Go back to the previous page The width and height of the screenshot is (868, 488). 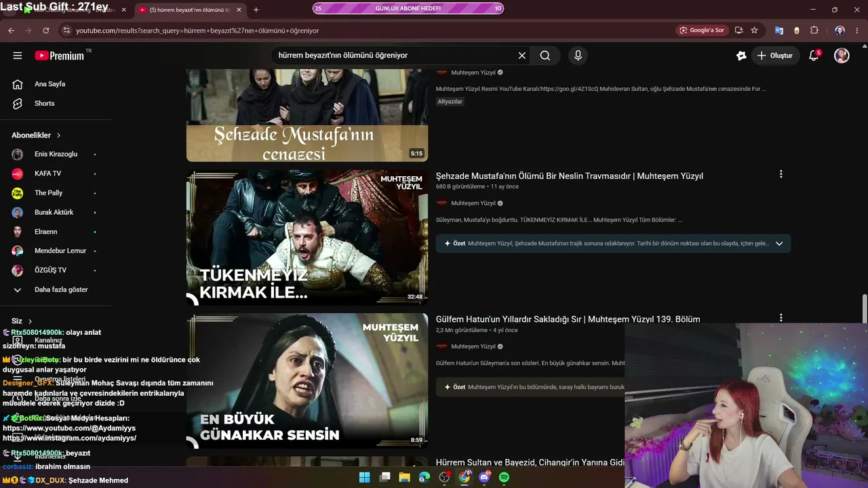coord(11,30)
